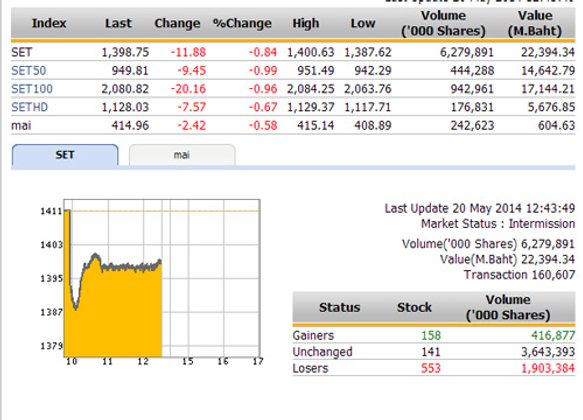The height and width of the screenshot is (420, 583).
Task: Click Market Status Intermission text
Action: 498,224
